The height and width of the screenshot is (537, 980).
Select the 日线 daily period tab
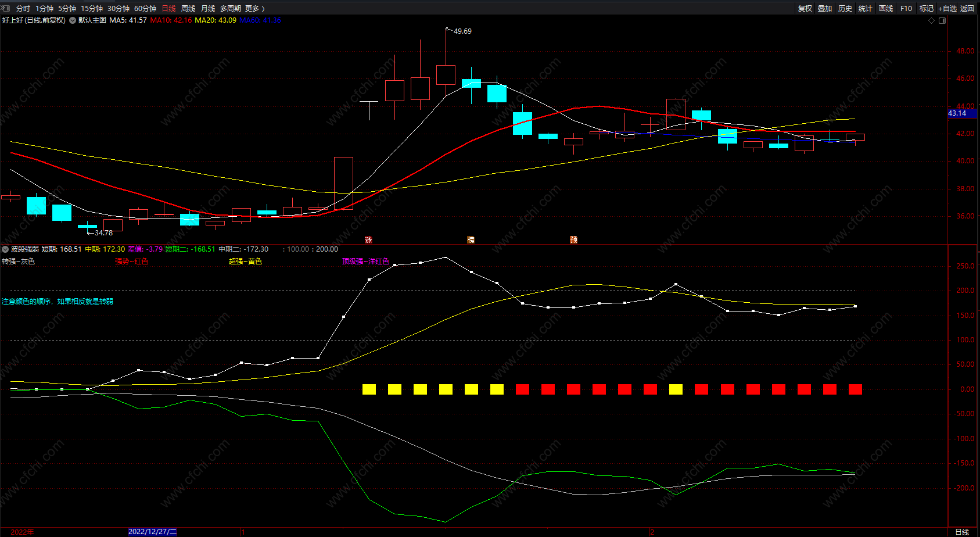click(x=168, y=9)
